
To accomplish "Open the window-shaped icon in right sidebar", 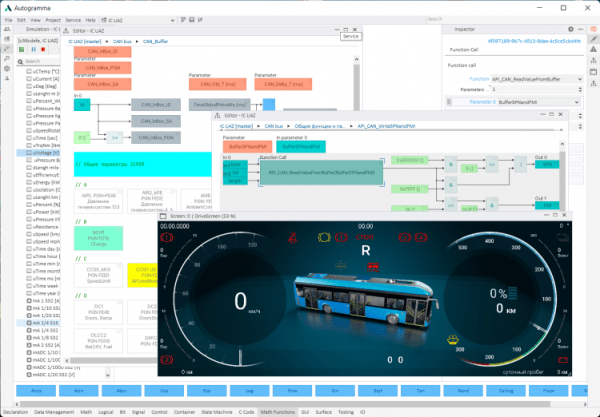I will click(x=593, y=72).
